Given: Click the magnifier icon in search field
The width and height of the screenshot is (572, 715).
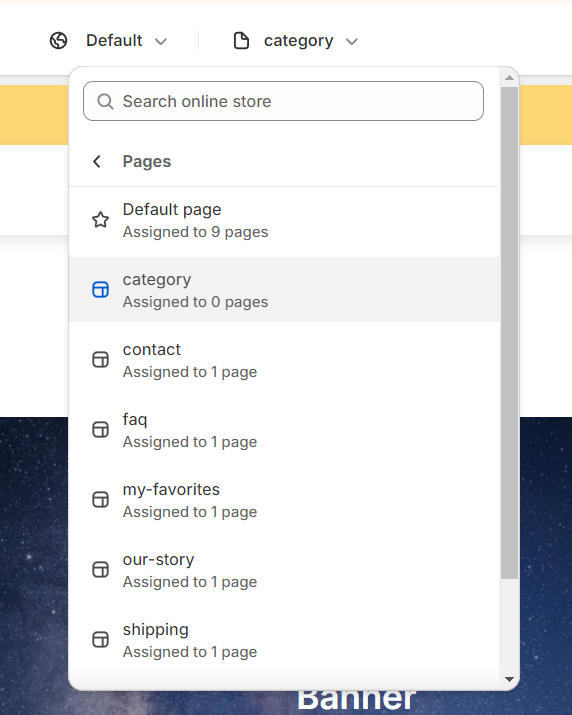Looking at the screenshot, I should pos(105,101).
